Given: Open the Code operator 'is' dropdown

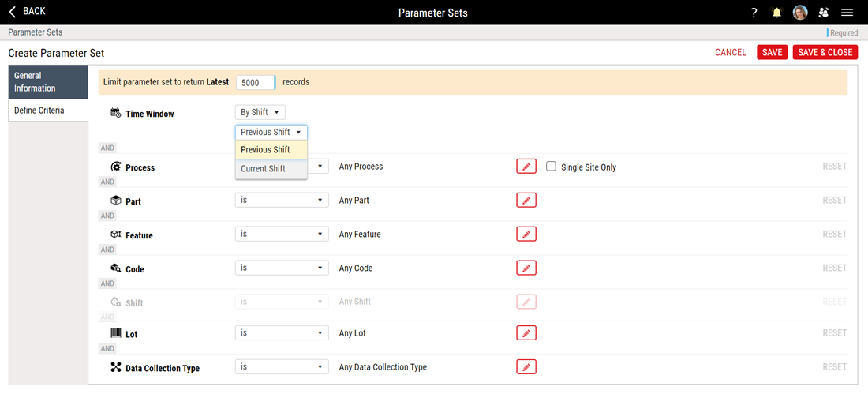Looking at the screenshot, I should click(282, 268).
